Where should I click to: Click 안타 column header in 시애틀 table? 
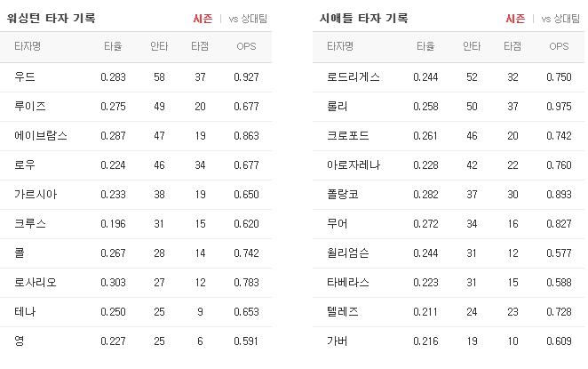[x=472, y=46]
